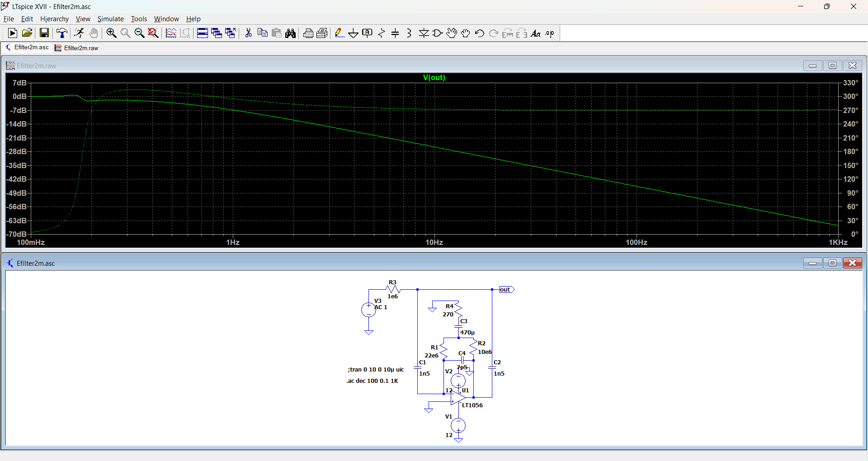Run the simulation with the running man icon
Viewport: 868px width, 461px height.
79,33
